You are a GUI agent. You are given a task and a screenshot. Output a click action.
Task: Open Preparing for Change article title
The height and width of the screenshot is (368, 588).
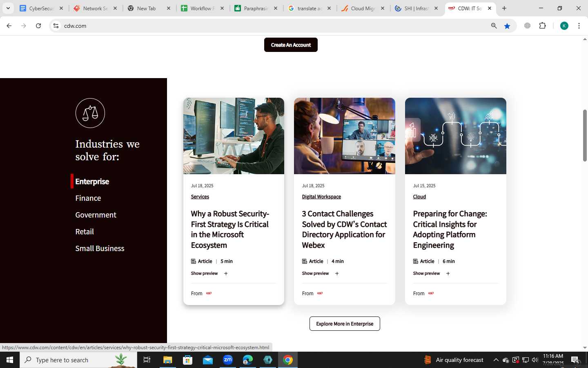coord(450,229)
